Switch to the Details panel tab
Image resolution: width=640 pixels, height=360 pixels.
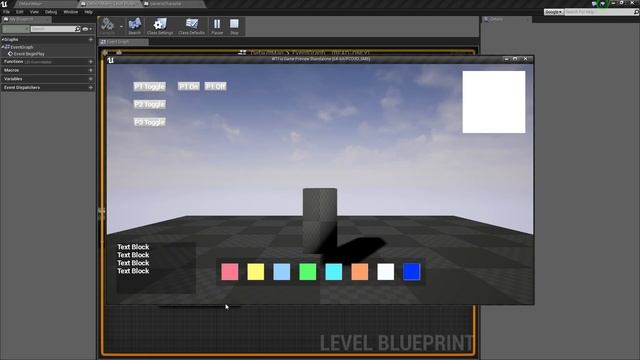pos(506,19)
